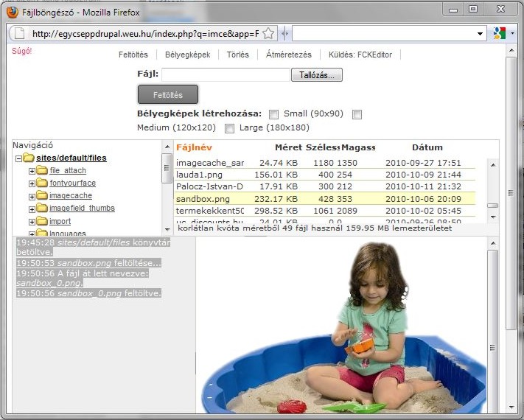Open the Feltöltés tab
The height and width of the screenshot is (420, 524).
(133, 55)
